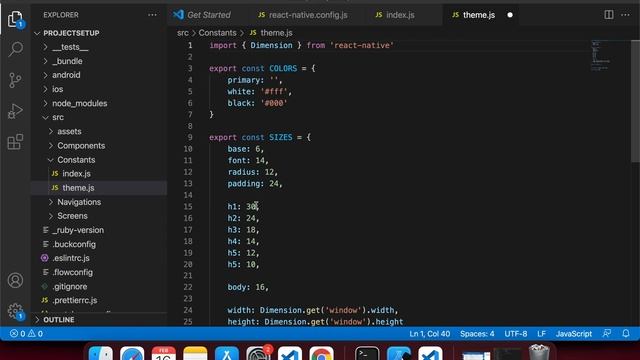
Task: Expand the Navigations folder
Action: pos(79,202)
